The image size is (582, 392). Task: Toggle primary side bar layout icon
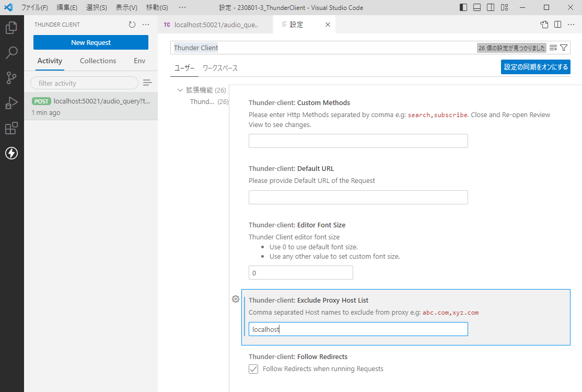click(x=463, y=7)
